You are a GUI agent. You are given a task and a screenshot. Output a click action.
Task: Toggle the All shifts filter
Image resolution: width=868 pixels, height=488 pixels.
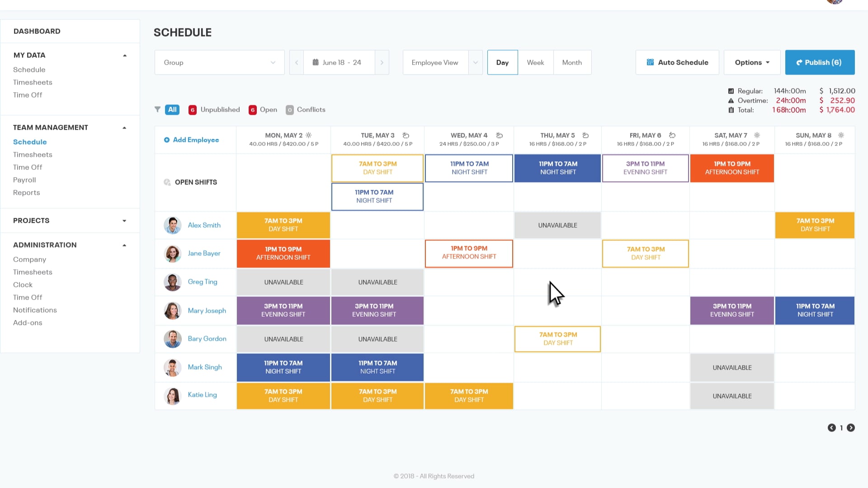click(x=172, y=109)
